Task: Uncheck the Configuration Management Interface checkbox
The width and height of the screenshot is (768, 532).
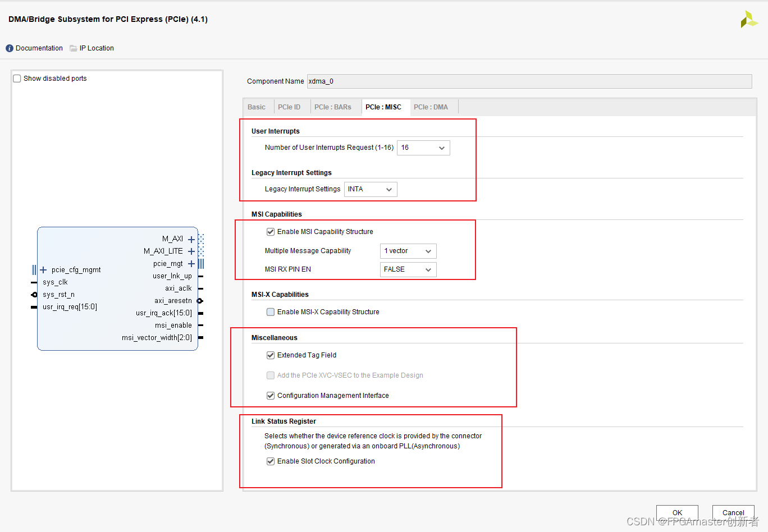Action: point(271,396)
